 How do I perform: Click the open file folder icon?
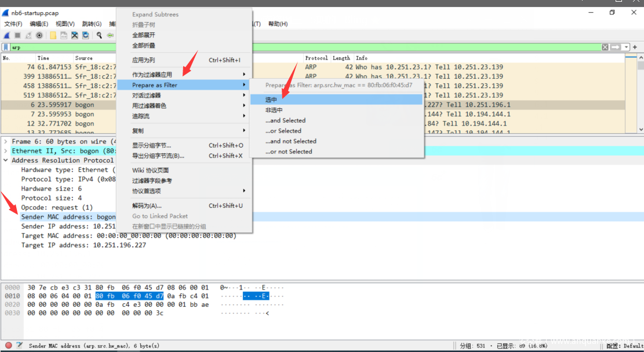pos(53,35)
